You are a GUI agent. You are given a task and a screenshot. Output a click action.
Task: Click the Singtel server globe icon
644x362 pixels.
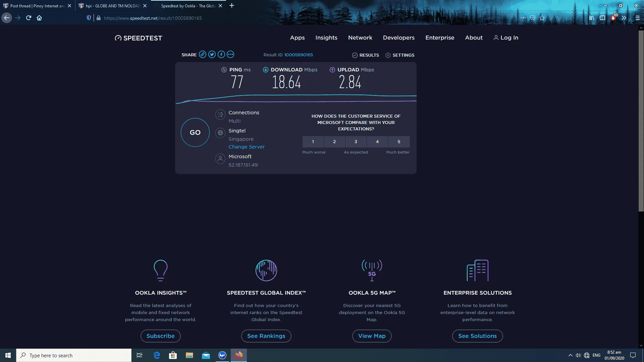click(220, 133)
